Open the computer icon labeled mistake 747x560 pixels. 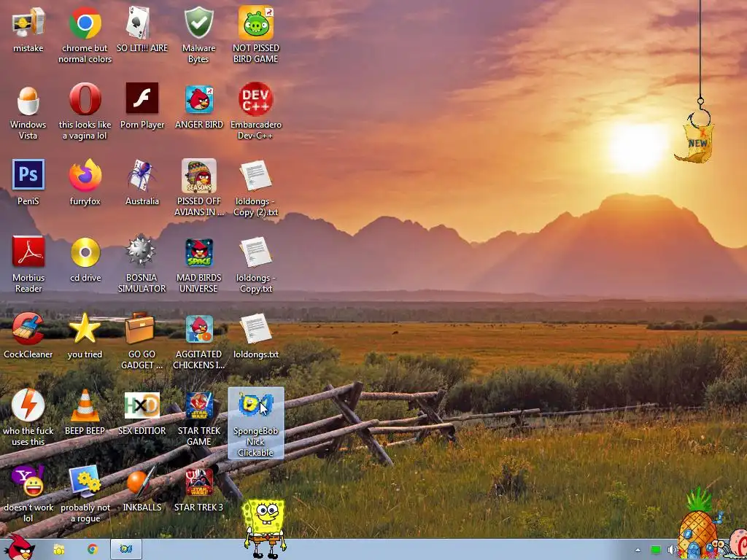point(28,23)
